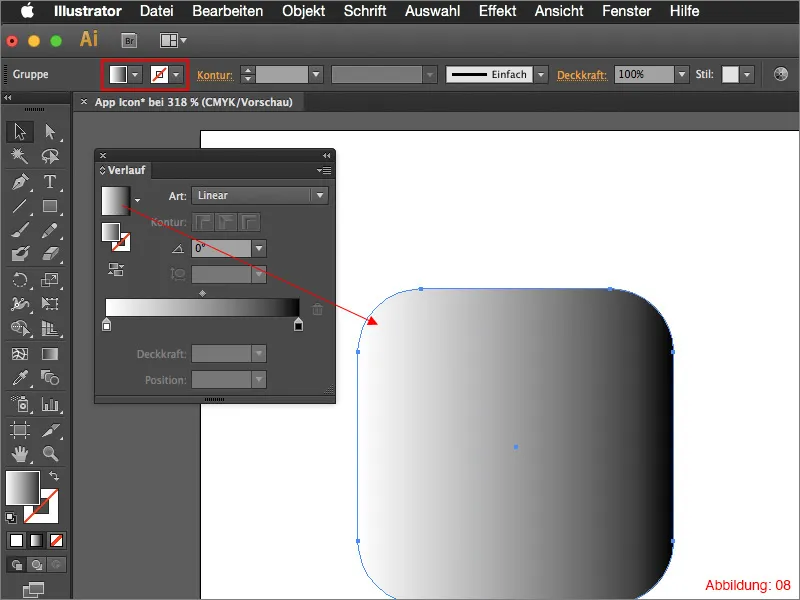This screenshot has height=600, width=800.
Task: Select the Column Graph tool
Action: (49, 404)
